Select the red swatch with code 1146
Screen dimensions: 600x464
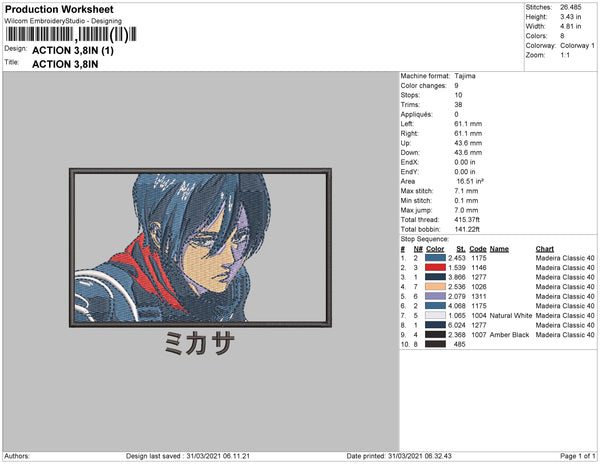(435, 268)
